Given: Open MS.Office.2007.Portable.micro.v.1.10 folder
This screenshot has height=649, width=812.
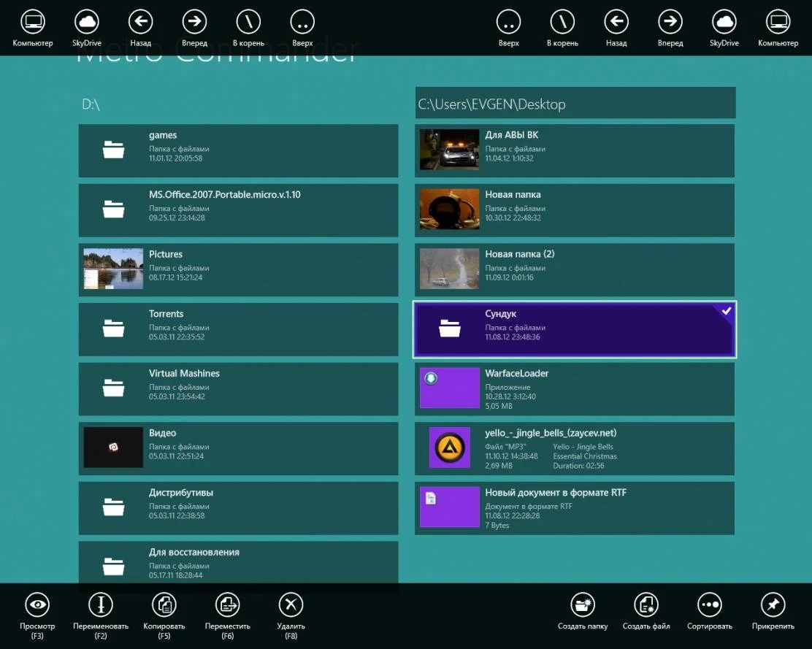Looking at the screenshot, I should (238, 210).
